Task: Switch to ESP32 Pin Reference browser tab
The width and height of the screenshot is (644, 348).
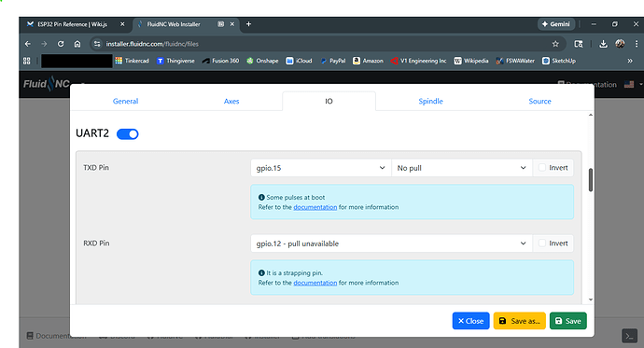Action: 72,24
